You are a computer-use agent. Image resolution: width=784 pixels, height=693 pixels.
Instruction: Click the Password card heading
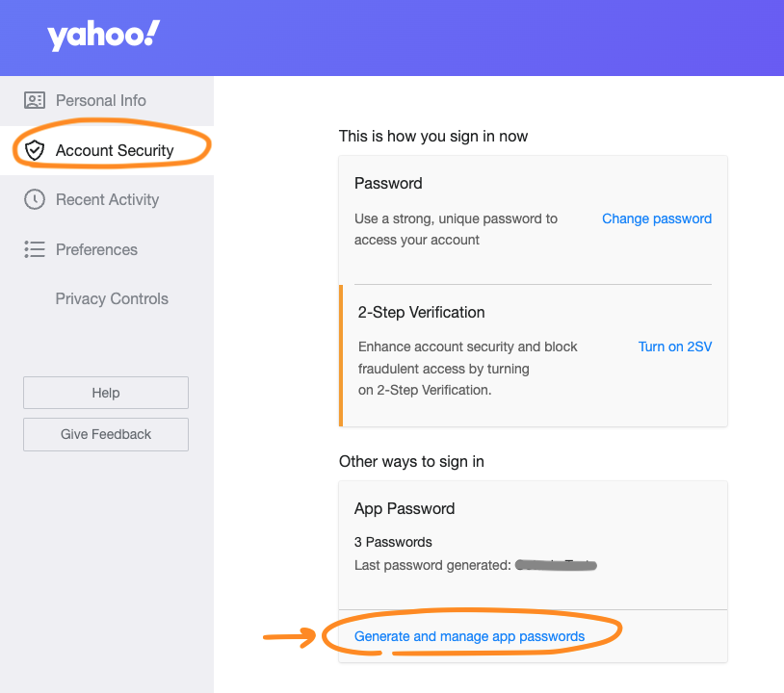(388, 183)
